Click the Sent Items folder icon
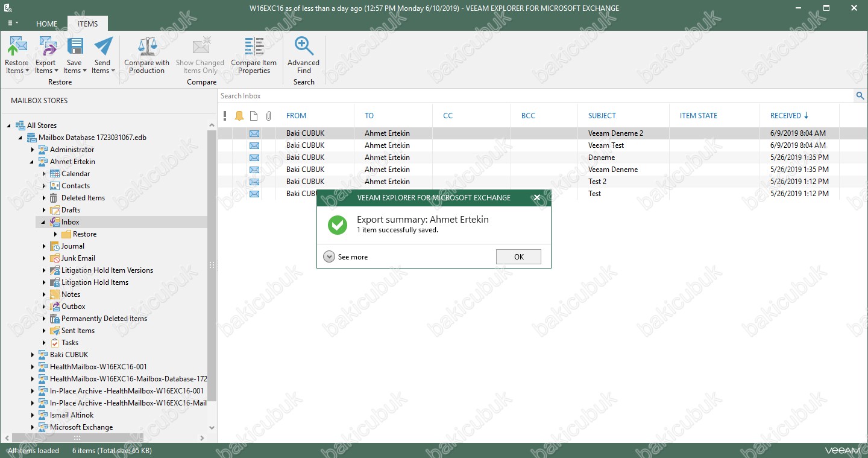The width and height of the screenshot is (868, 458). tap(55, 331)
